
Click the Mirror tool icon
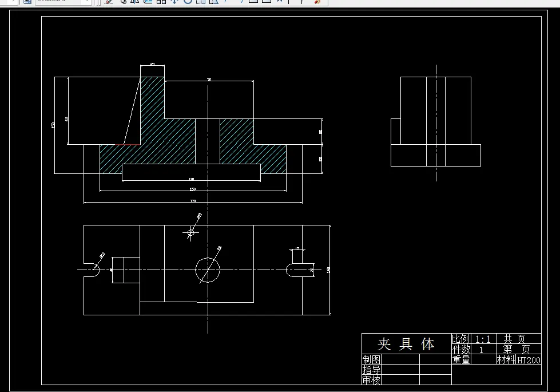point(134,1)
